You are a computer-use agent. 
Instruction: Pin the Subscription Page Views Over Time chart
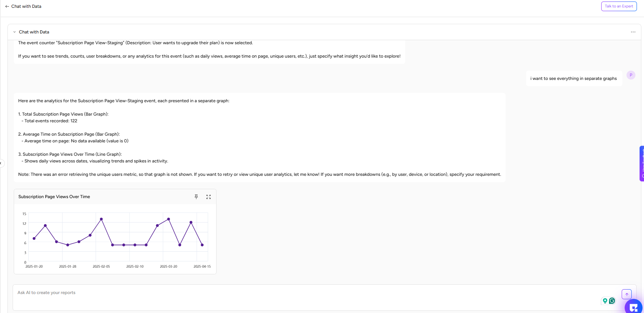point(196,197)
